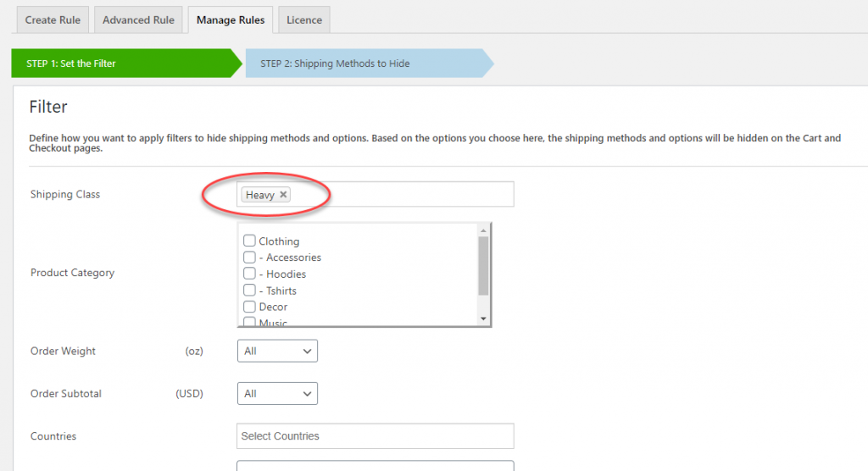Click the category list scroll down arrow

[x=483, y=319]
